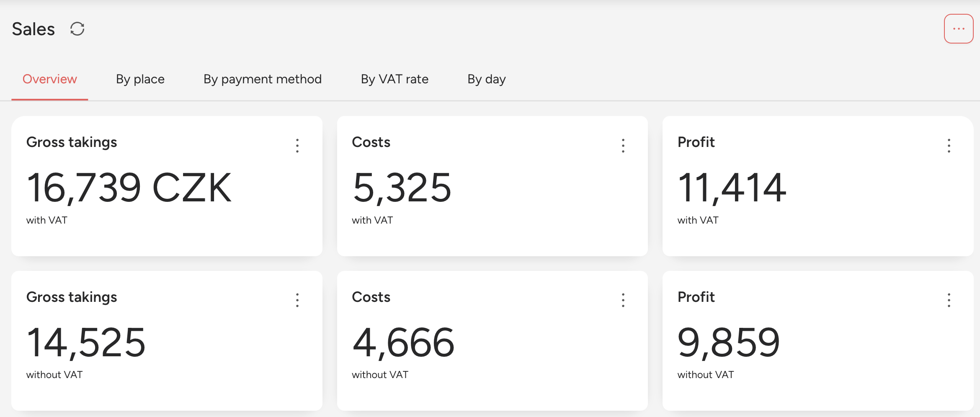
Task: Click the refresh icon next to Sales
Action: pyautogui.click(x=77, y=29)
